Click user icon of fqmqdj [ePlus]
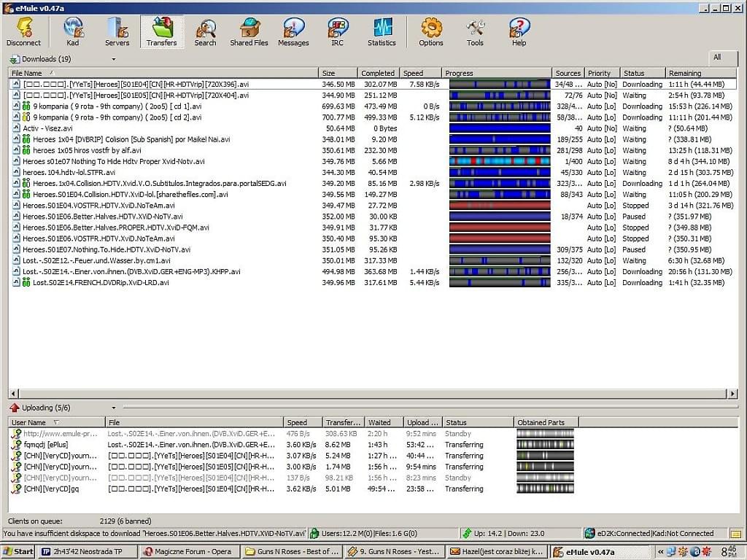Viewport: 747px width, 560px height. tap(16, 445)
